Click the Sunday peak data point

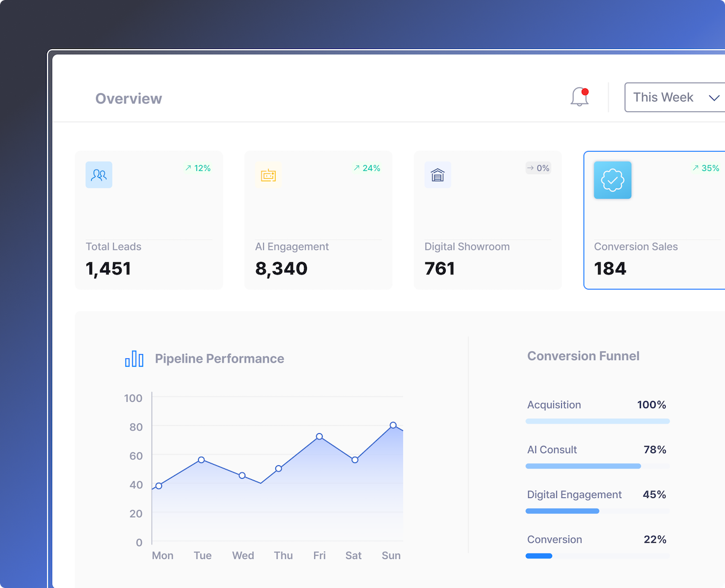point(393,425)
